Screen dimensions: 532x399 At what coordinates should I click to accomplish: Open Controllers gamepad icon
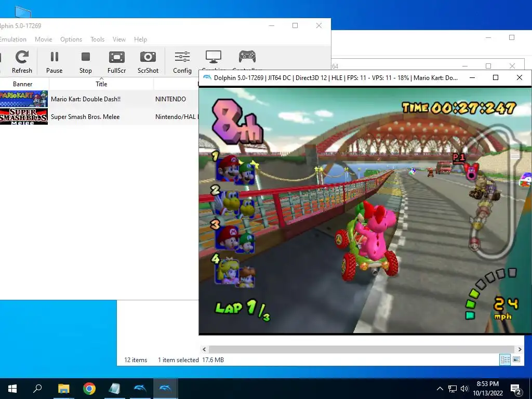(247, 57)
